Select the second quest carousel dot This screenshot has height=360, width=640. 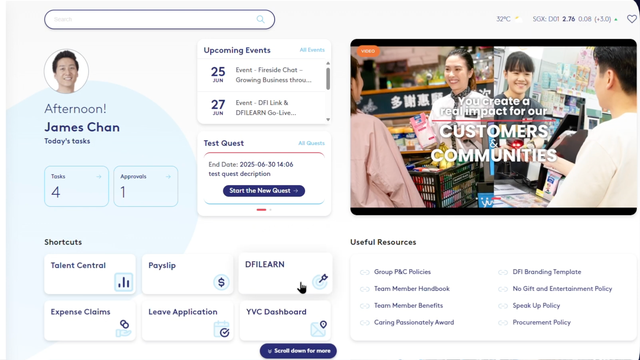click(270, 210)
